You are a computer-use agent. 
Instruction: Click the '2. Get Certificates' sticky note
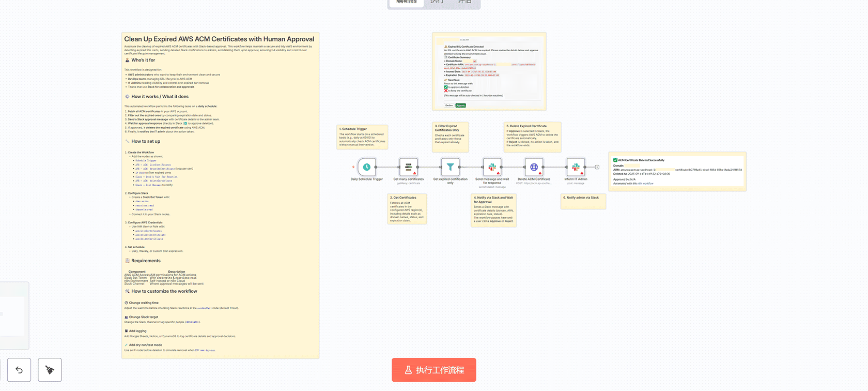pos(407,209)
